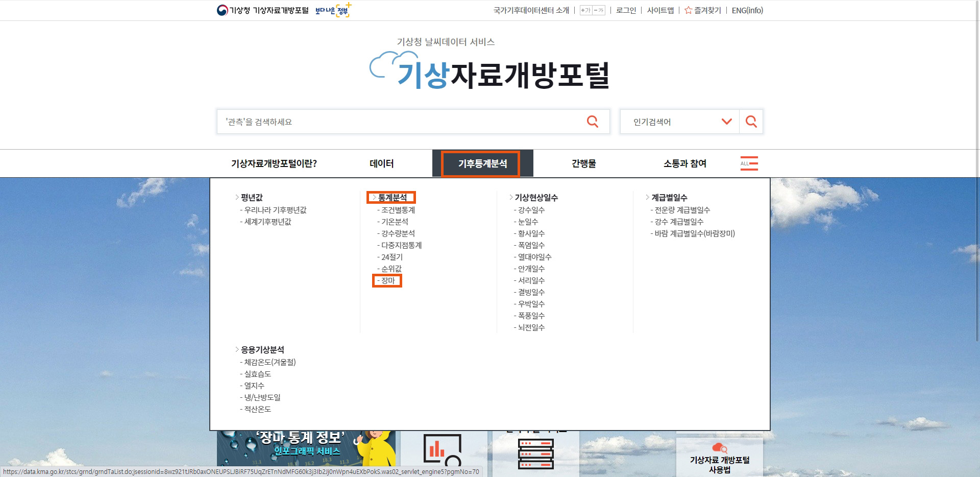Open the 기상자료개방포털이란? menu
Viewport: 980px width, 477px height.
(274, 163)
